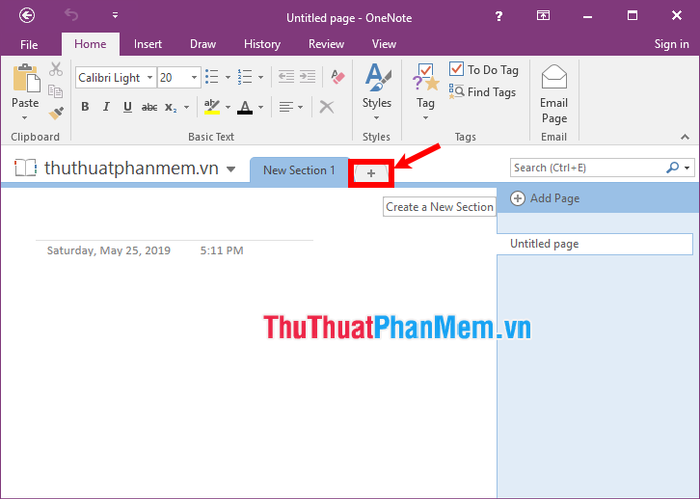
Task: Select the New Section 1 tab
Action: pyautogui.click(x=299, y=170)
